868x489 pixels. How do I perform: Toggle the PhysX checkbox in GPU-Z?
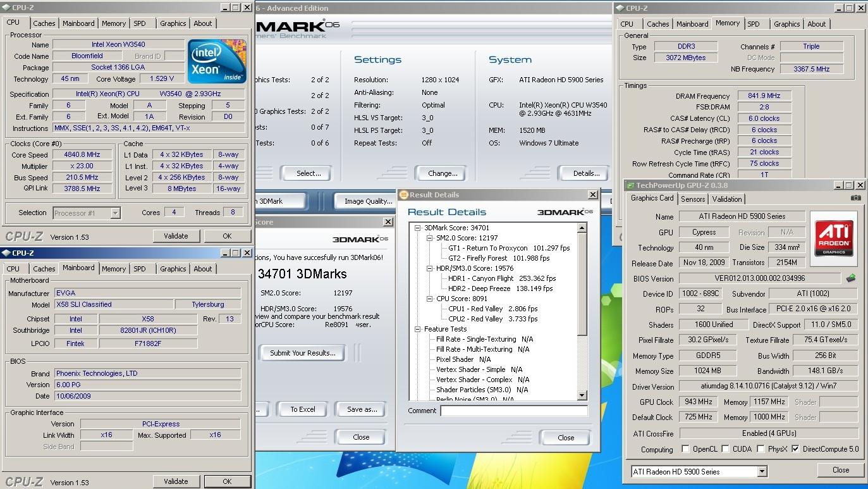coord(761,449)
